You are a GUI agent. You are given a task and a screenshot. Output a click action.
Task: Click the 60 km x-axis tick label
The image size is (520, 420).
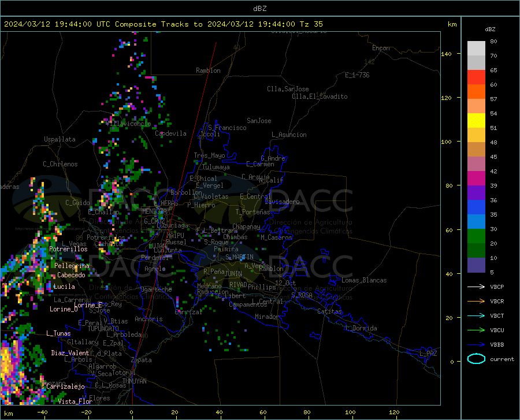(263, 412)
